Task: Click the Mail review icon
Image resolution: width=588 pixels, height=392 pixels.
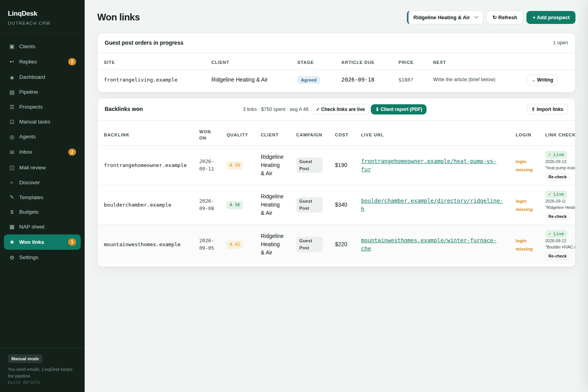Action: pos(12,168)
